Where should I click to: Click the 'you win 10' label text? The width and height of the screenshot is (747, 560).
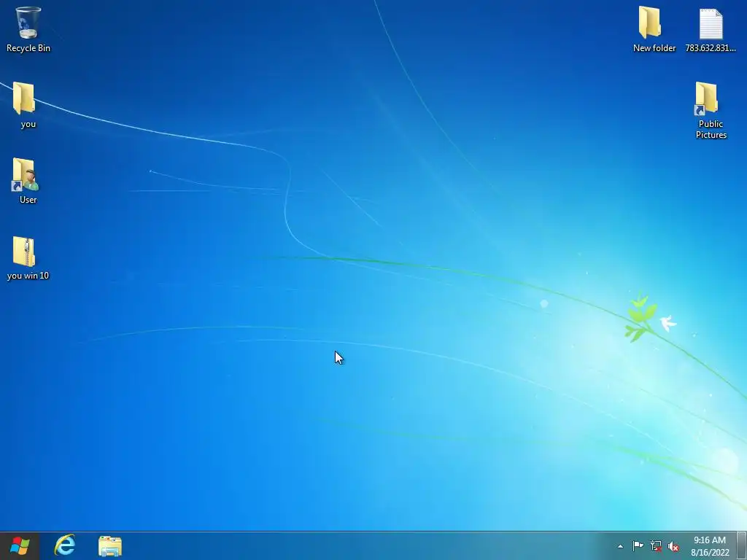[28, 276]
